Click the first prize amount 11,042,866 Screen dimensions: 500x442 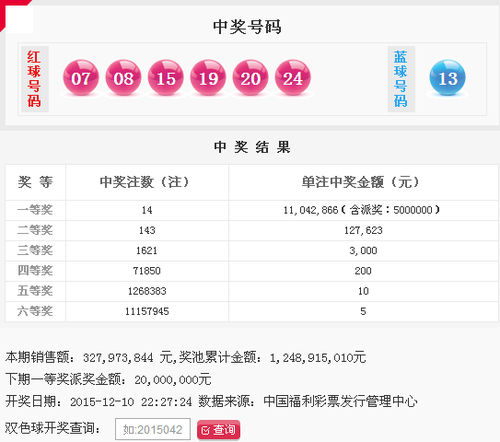pos(311,210)
